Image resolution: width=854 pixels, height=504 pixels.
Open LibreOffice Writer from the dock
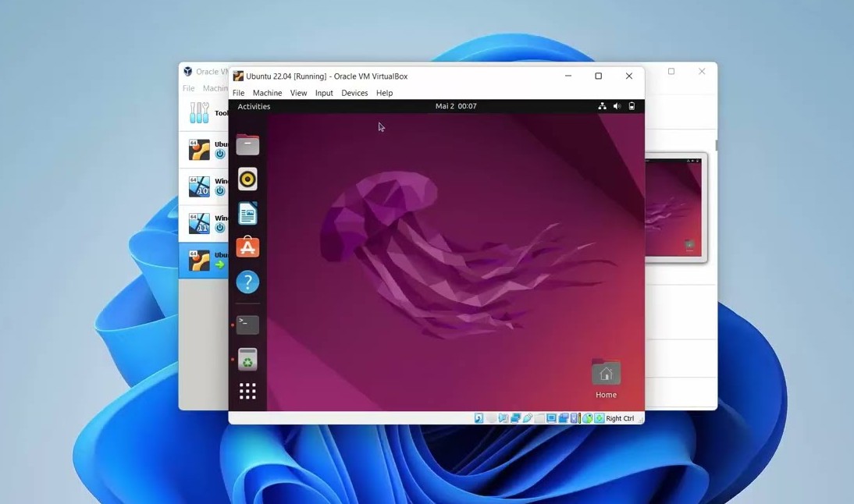pos(247,213)
